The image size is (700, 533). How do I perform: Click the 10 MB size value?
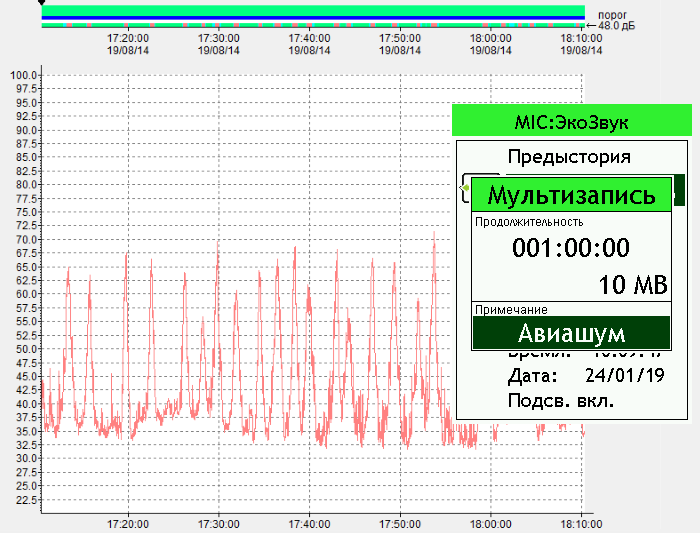[632, 285]
